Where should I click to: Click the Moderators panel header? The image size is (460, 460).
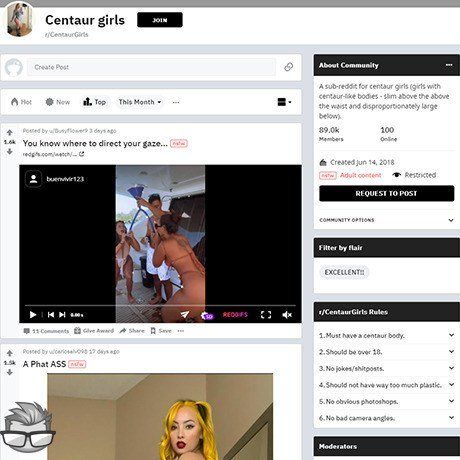point(387,446)
